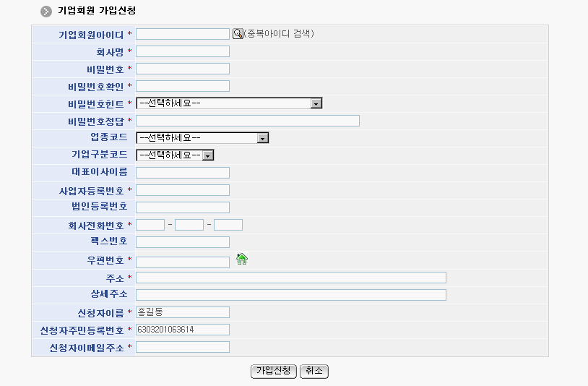The height and width of the screenshot is (386, 588).
Task: Click the 가입신청 button
Action: [274, 371]
